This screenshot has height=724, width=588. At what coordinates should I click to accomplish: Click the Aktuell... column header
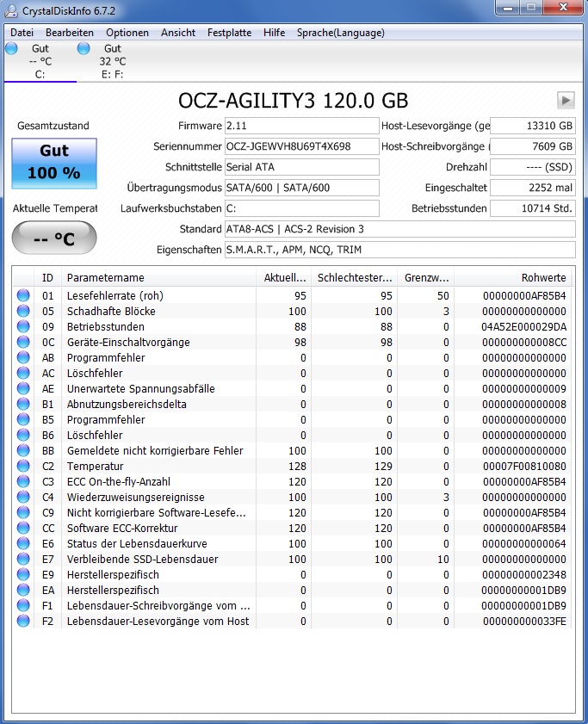(283, 277)
